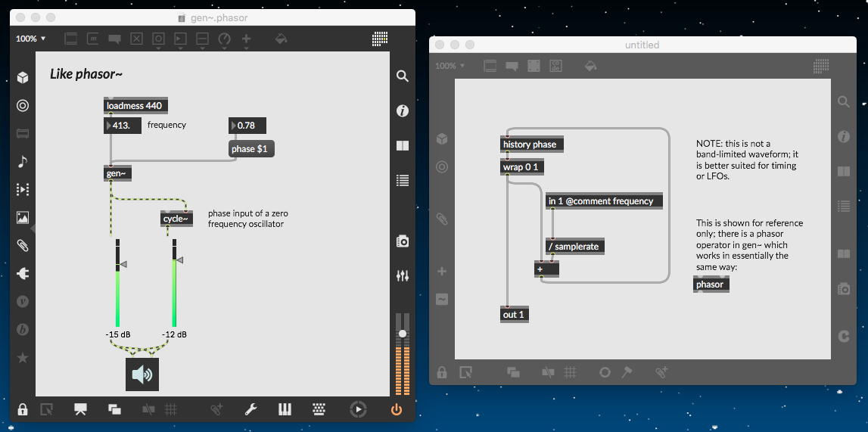Select the out 1 object

515,314
